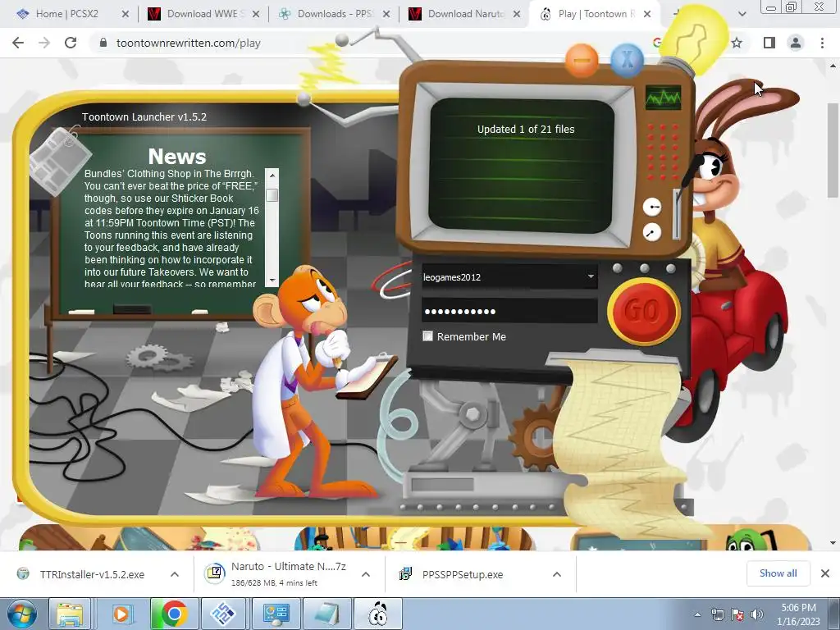
Task: Click Chrome icon in taskbar
Action: point(174,614)
